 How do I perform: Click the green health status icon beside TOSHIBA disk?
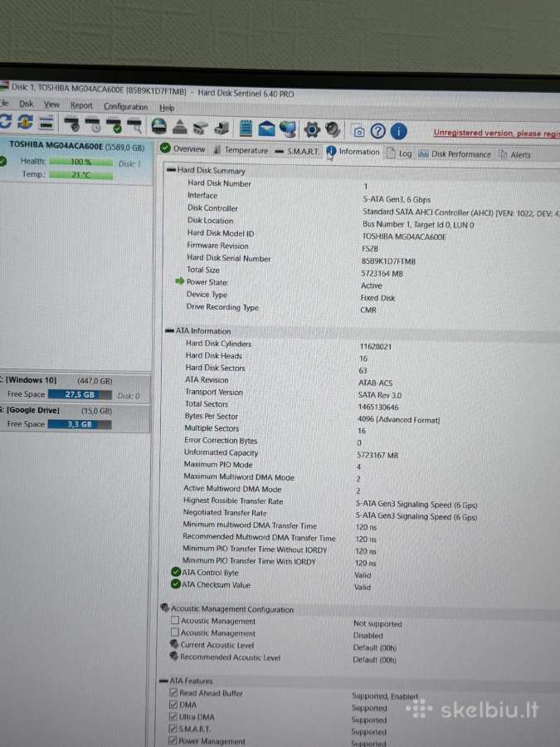pos(2,161)
